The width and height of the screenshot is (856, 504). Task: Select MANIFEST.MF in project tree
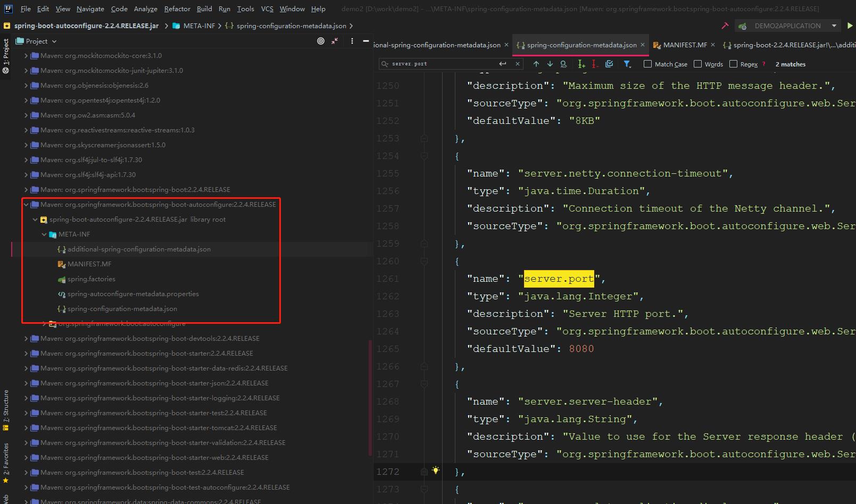tap(89, 264)
